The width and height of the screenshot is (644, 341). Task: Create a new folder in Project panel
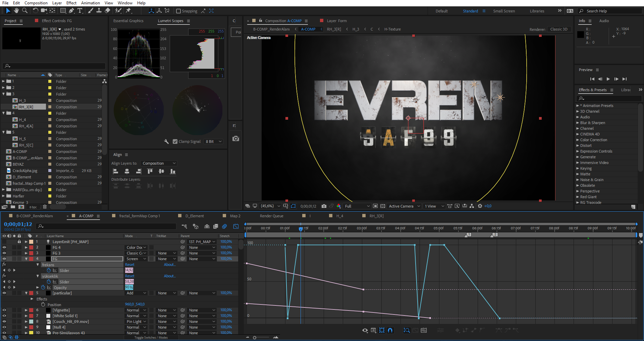(13, 207)
